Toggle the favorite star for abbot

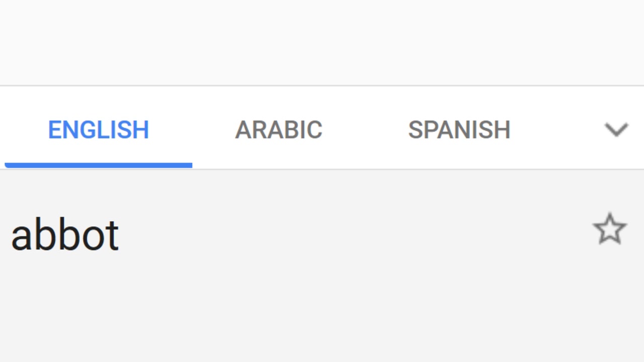coord(610,229)
